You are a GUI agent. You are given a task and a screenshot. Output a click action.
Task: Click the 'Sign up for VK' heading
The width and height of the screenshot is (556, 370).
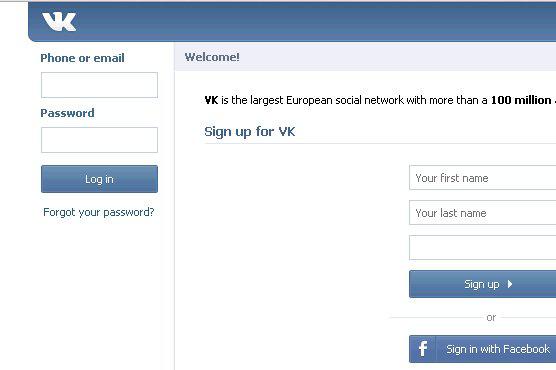click(250, 132)
